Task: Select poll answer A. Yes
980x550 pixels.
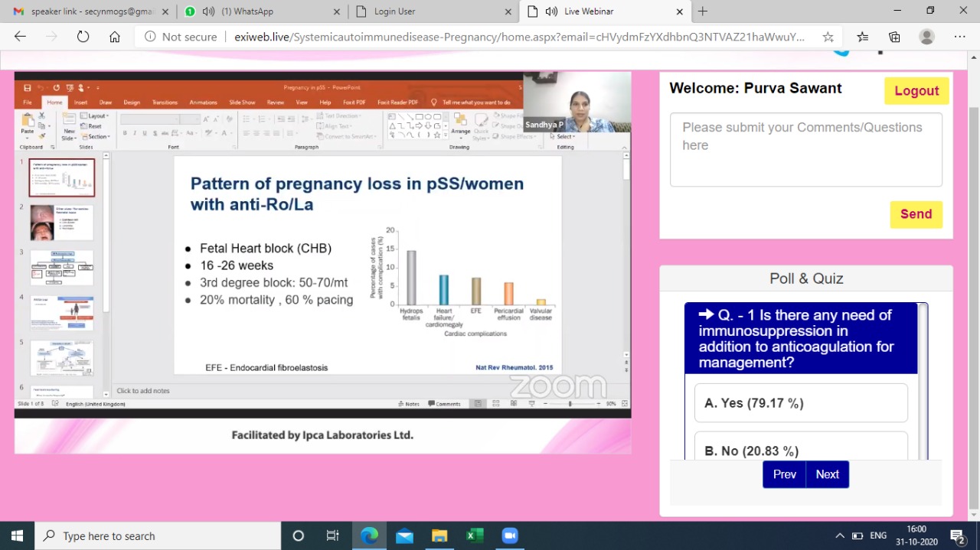Action: (x=801, y=403)
